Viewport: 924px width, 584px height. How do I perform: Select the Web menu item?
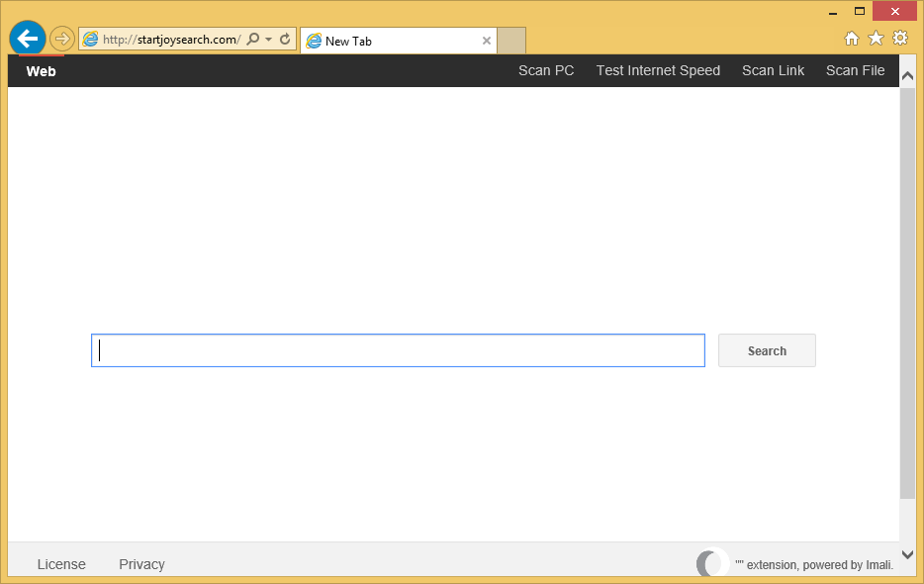click(x=41, y=71)
